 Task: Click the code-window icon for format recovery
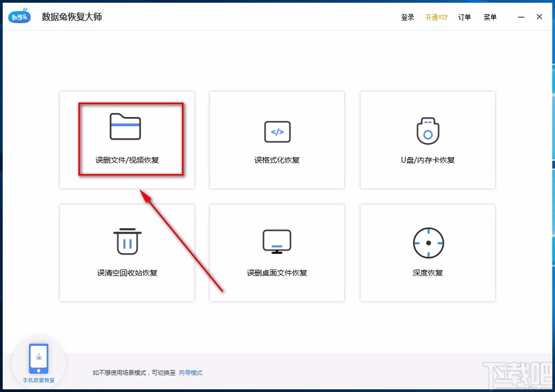point(277,132)
